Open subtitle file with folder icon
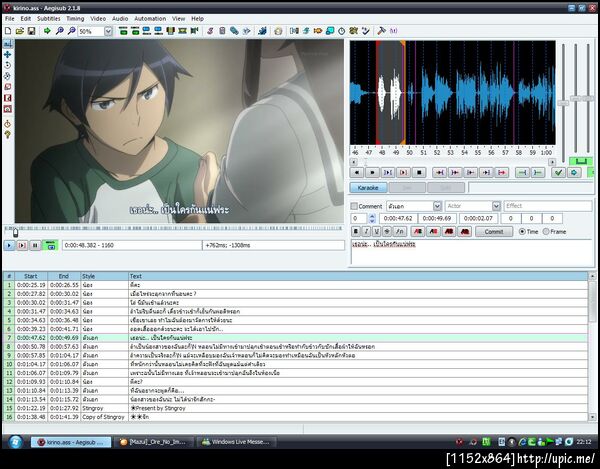The width and height of the screenshot is (600, 469). [x=20, y=31]
